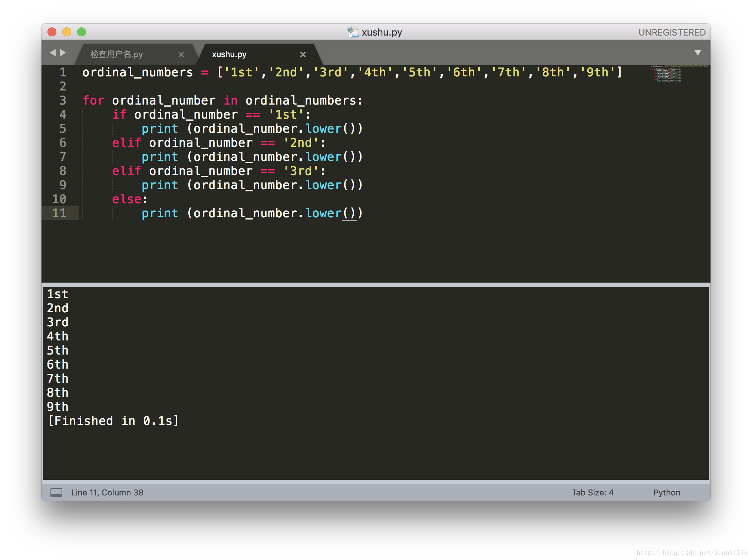Screen dimensions: 752x560
Task: Click '2nd' string in the elif condition
Action: [x=301, y=142]
